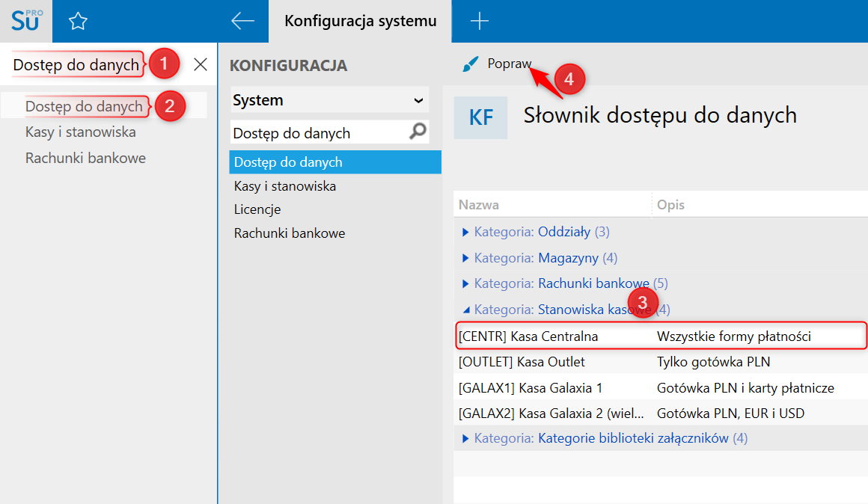This screenshot has width=868, height=504.
Task: Click the KF dictionary badge
Action: (480, 117)
